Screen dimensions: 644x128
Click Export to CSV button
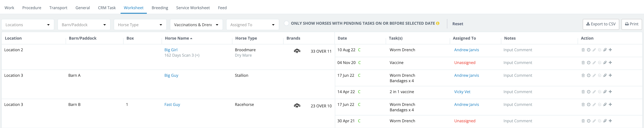601,24
